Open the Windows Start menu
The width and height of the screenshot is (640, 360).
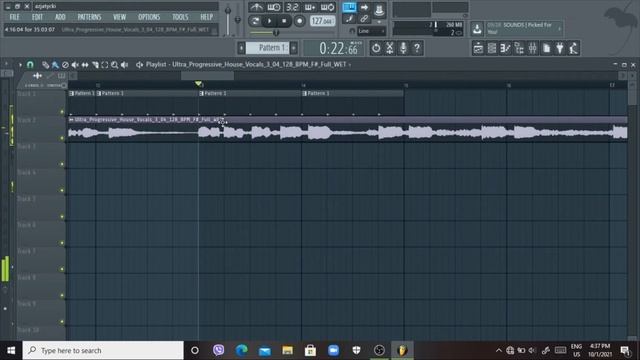[x=11, y=350]
